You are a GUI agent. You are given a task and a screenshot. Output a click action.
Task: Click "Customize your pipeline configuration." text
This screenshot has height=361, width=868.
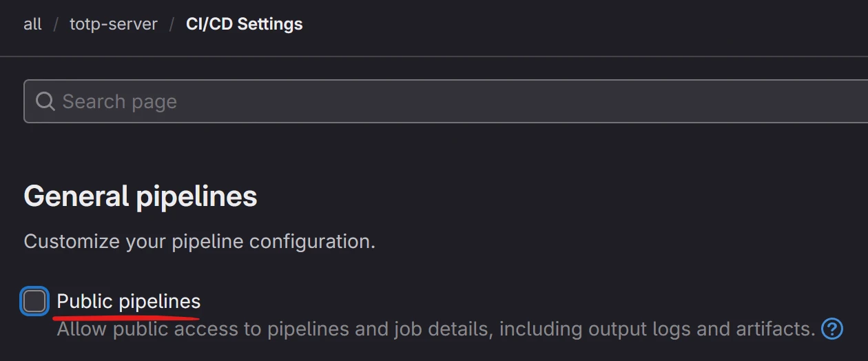click(x=200, y=242)
